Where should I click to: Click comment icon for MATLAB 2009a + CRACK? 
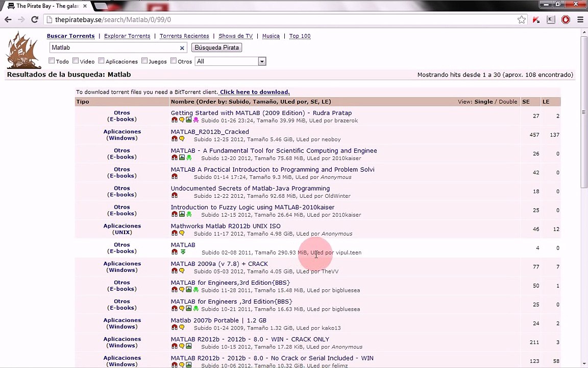182,270
